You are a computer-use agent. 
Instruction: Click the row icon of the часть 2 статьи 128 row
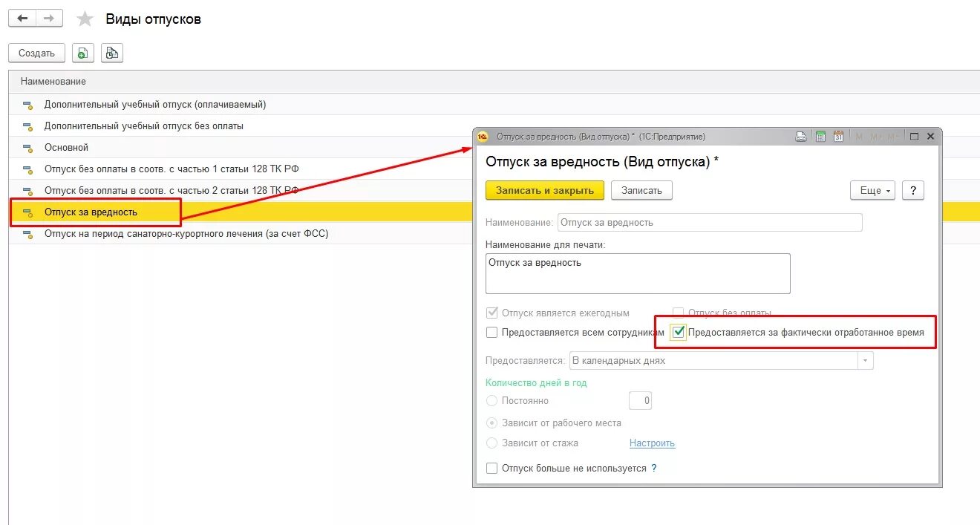click(27, 191)
